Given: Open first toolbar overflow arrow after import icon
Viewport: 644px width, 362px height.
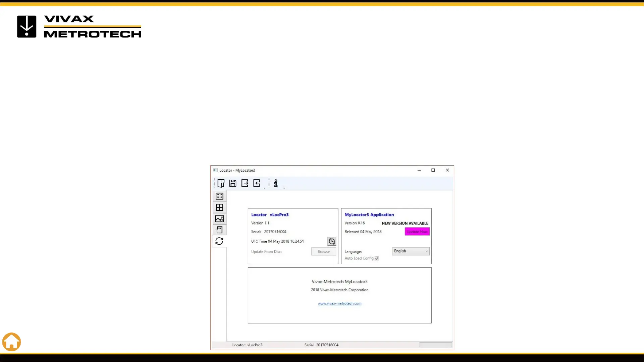Looking at the screenshot, I should click(x=265, y=188).
